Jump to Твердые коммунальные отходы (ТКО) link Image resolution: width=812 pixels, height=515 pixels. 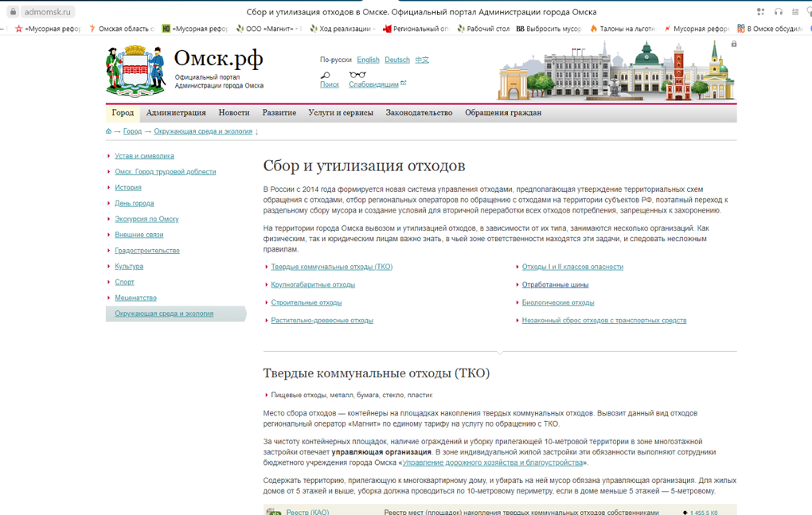pyautogui.click(x=331, y=267)
